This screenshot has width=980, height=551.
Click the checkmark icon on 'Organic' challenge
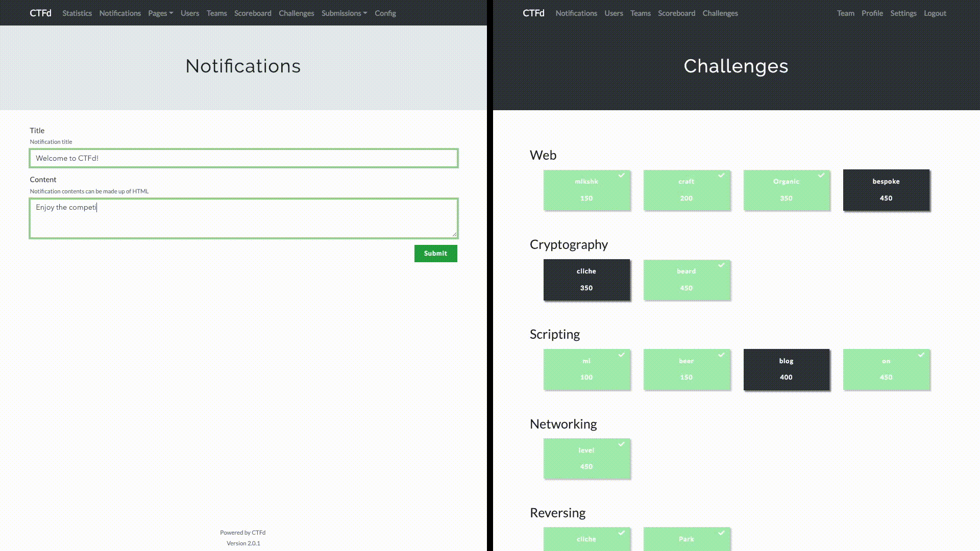click(x=821, y=175)
